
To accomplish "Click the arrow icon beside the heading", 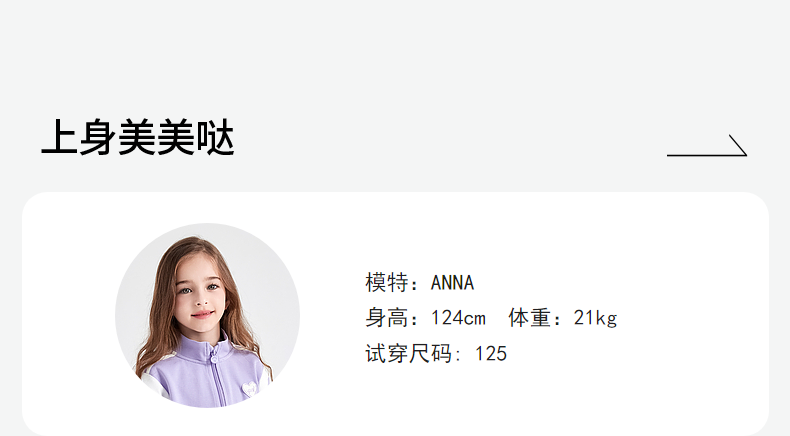I will click(707, 146).
